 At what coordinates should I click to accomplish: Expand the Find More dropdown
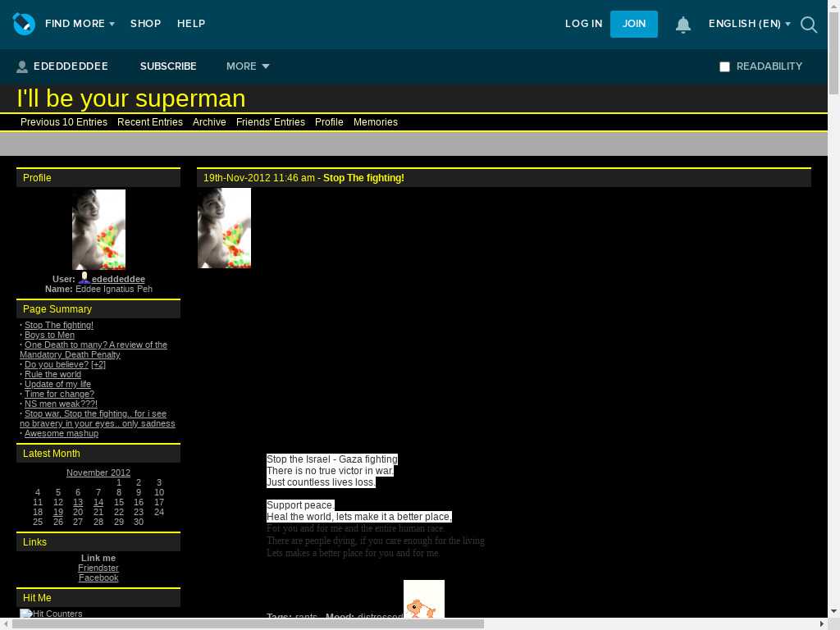80,24
